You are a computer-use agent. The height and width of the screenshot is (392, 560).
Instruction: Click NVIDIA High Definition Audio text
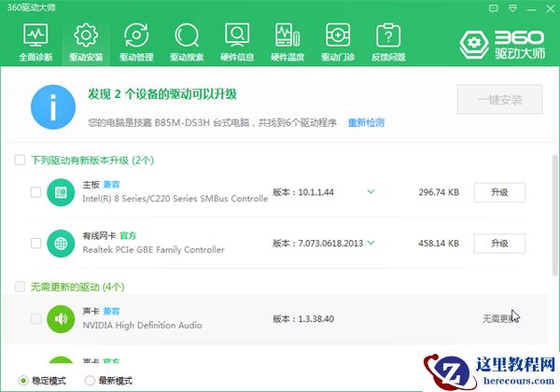pos(142,325)
